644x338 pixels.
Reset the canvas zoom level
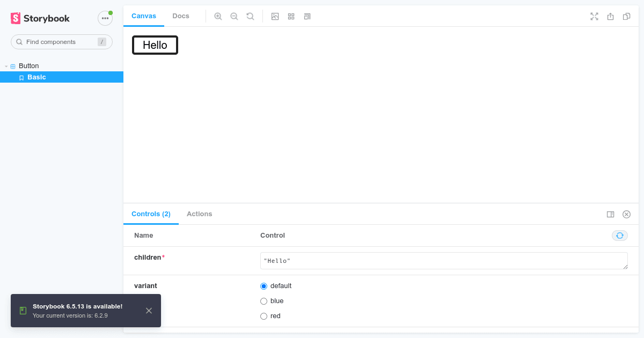[x=250, y=16]
